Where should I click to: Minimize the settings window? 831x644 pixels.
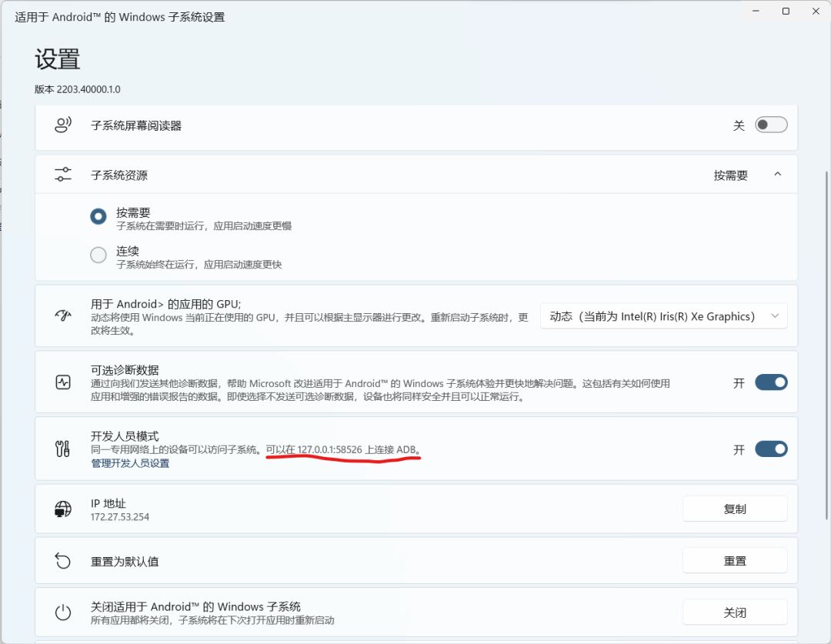click(756, 11)
